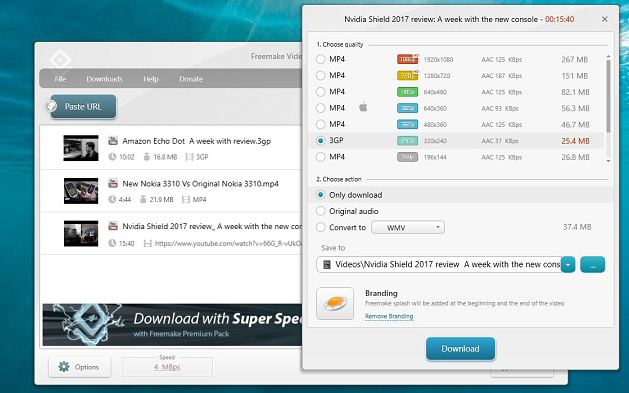This screenshot has height=393, width=629.
Task: Click the Options gear icon
Action: pos(64,367)
